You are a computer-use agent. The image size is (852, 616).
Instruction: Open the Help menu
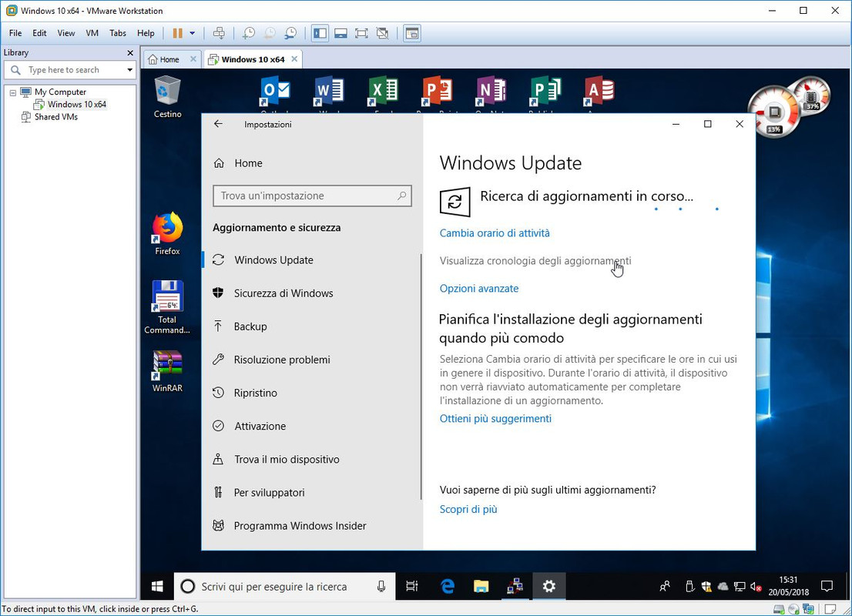click(146, 33)
